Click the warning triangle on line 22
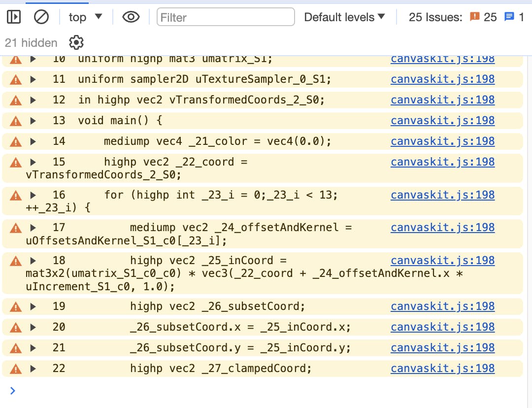Image resolution: width=532 pixels, height=408 pixels. pos(16,369)
